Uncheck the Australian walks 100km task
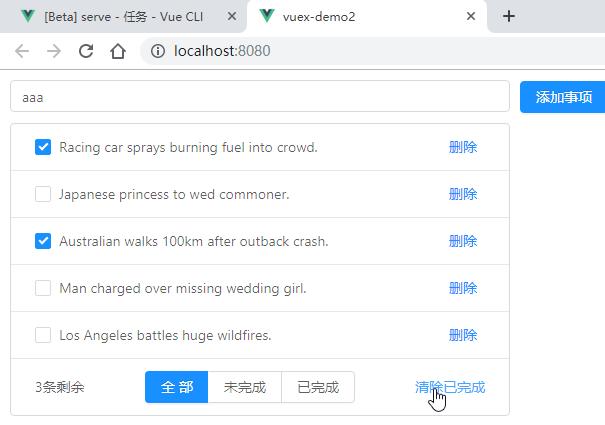Screen dimensions: 605x425 click(x=43, y=241)
